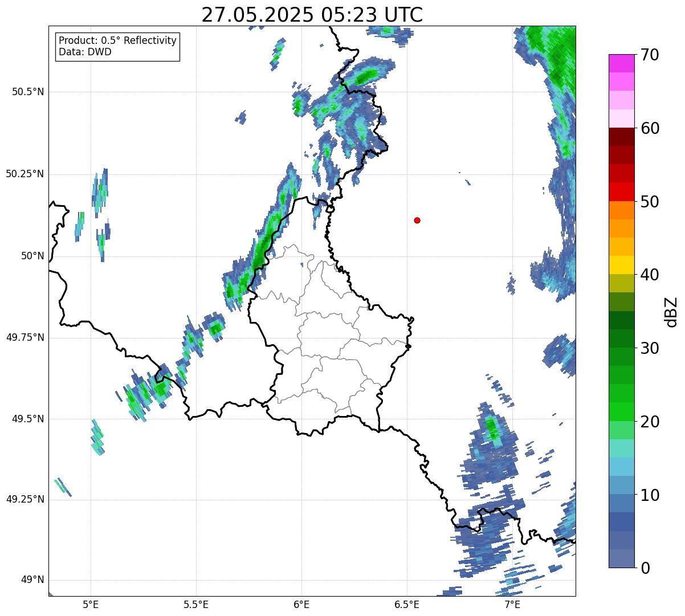Screen dimensions: 685x616
Task: Click the "5.5°E" longitude label
Action: (x=196, y=604)
